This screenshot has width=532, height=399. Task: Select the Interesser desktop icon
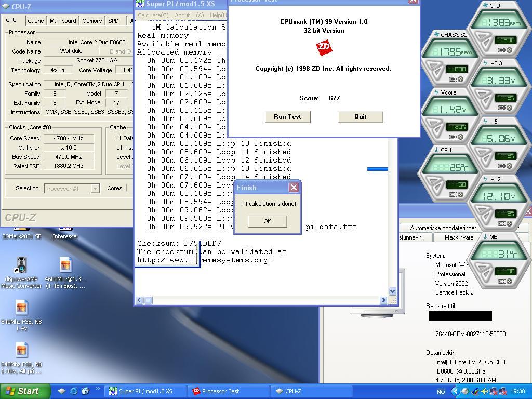point(65,233)
